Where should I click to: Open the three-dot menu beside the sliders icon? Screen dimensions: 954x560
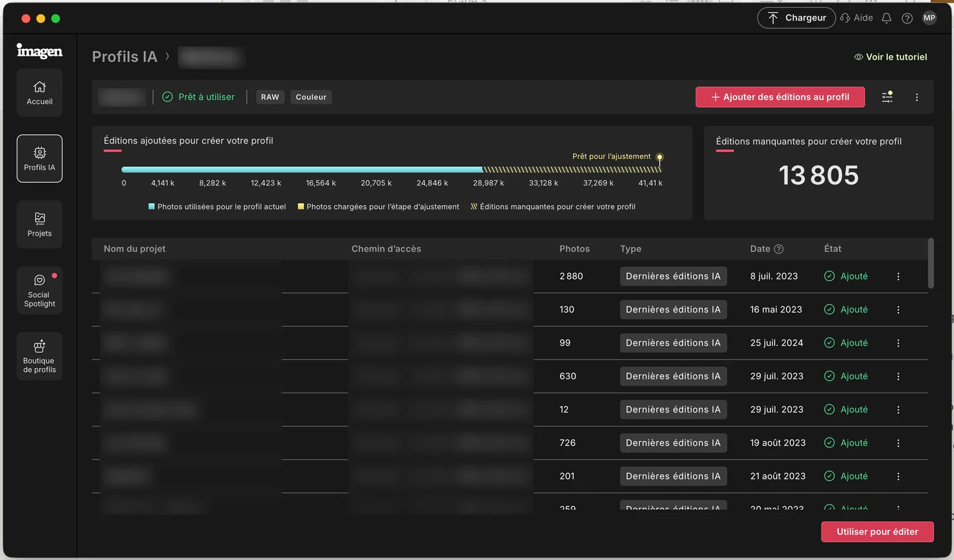(x=917, y=97)
